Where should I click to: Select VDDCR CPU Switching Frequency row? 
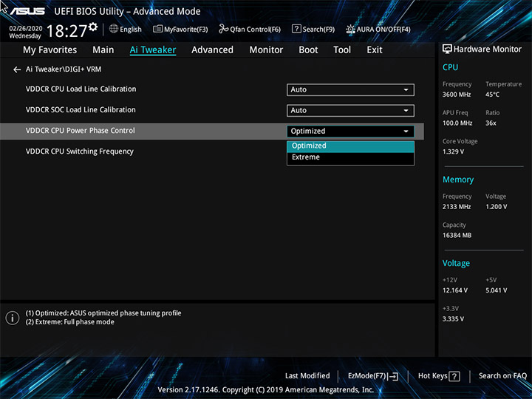click(212, 151)
